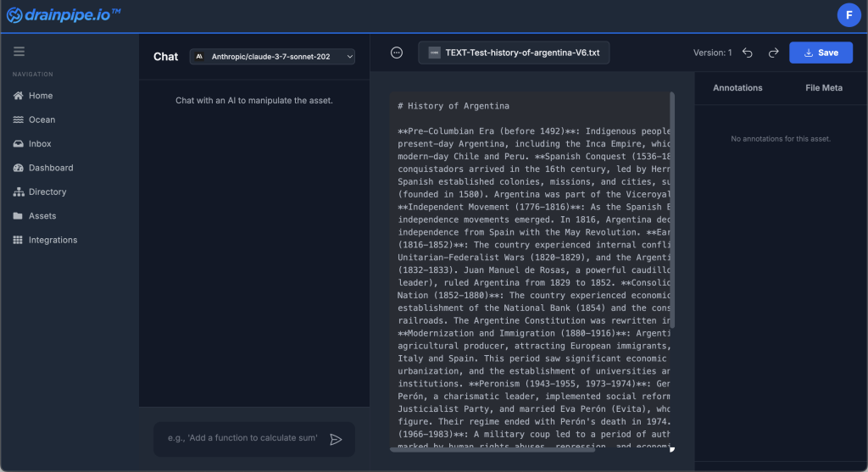
Task: Open user profile avatar menu
Action: tap(849, 14)
